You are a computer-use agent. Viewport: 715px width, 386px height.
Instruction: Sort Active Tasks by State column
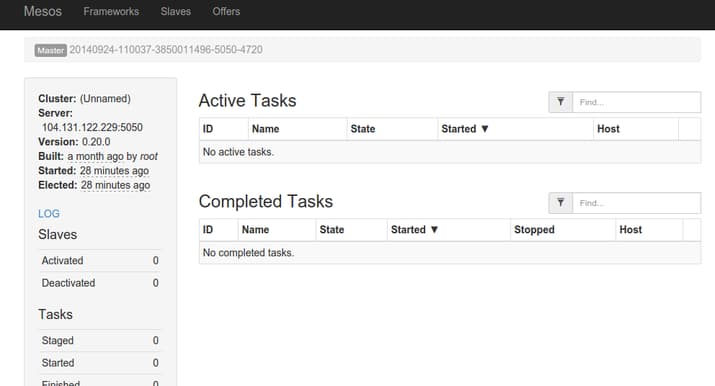[x=363, y=129]
